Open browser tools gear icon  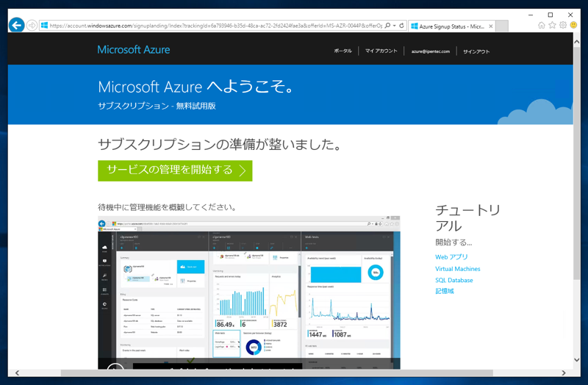tap(563, 25)
